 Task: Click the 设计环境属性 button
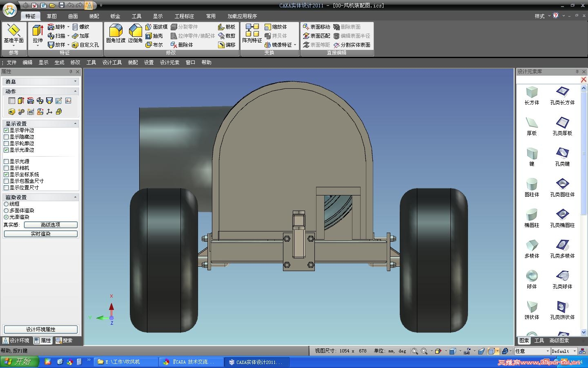40,330
